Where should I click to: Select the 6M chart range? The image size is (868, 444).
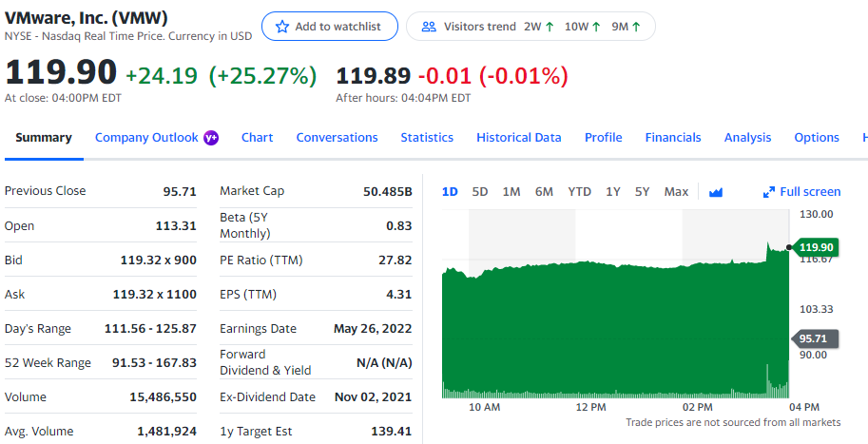(544, 192)
